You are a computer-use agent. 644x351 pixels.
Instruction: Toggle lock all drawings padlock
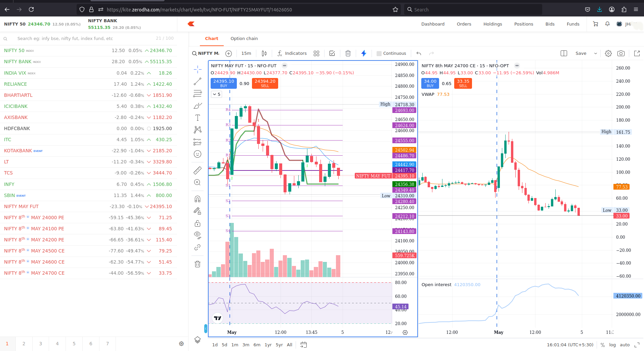pyautogui.click(x=198, y=224)
